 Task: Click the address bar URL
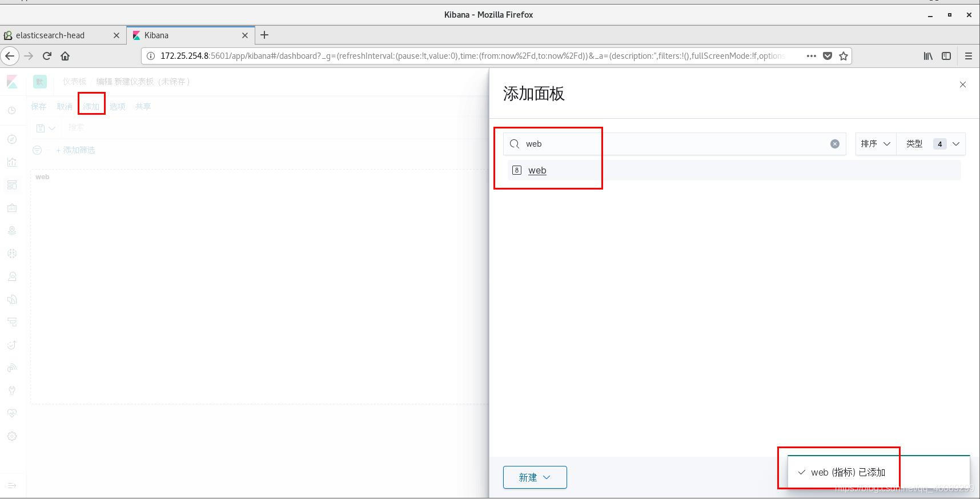(x=473, y=56)
